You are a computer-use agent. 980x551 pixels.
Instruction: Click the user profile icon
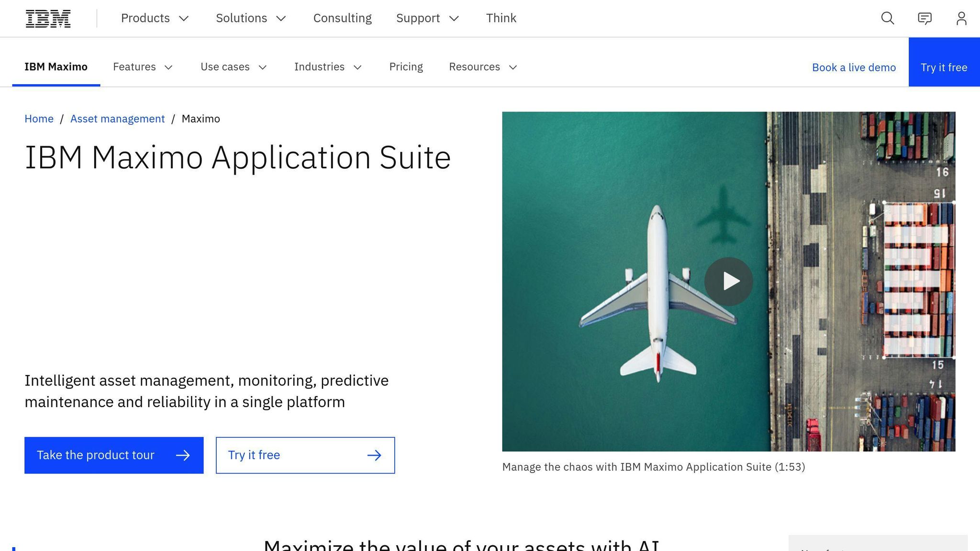point(961,18)
